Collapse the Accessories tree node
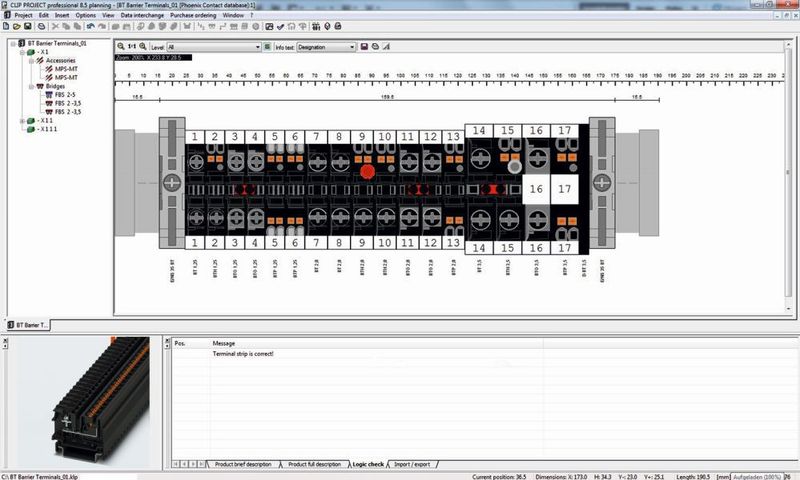 coord(32,61)
